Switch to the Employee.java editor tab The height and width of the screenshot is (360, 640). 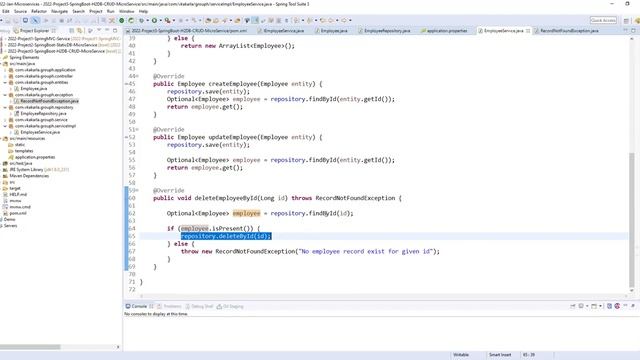331,31
